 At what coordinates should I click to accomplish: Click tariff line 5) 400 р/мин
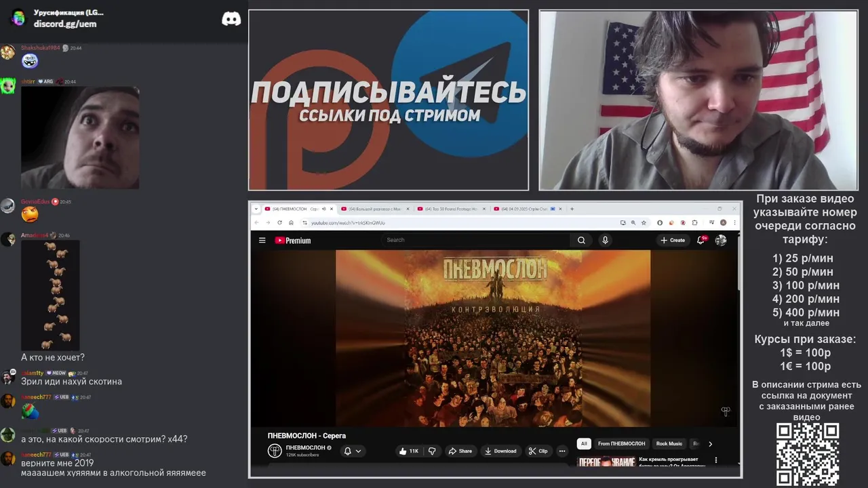coord(806,312)
